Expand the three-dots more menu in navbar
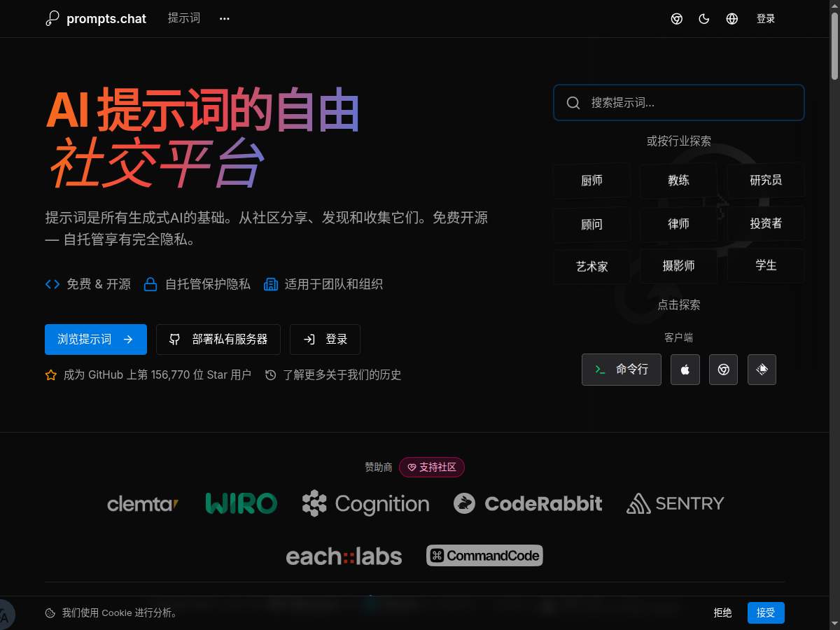The width and height of the screenshot is (840, 630). pyautogui.click(x=224, y=19)
